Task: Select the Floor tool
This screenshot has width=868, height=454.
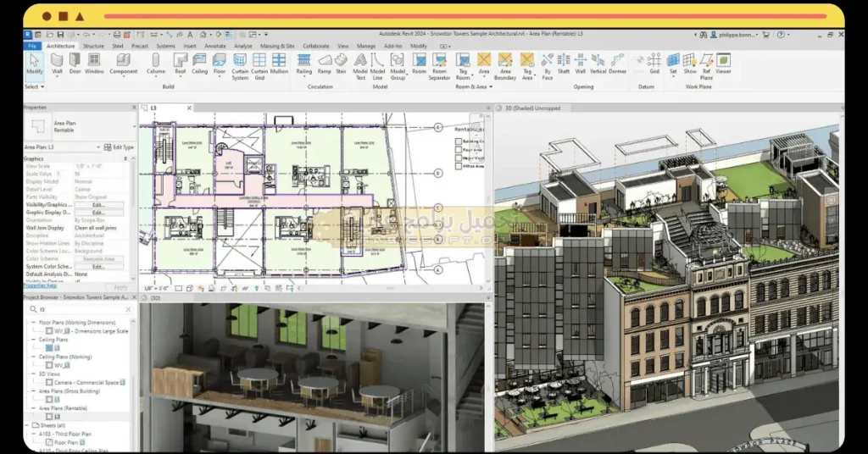Action: pos(220,64)
